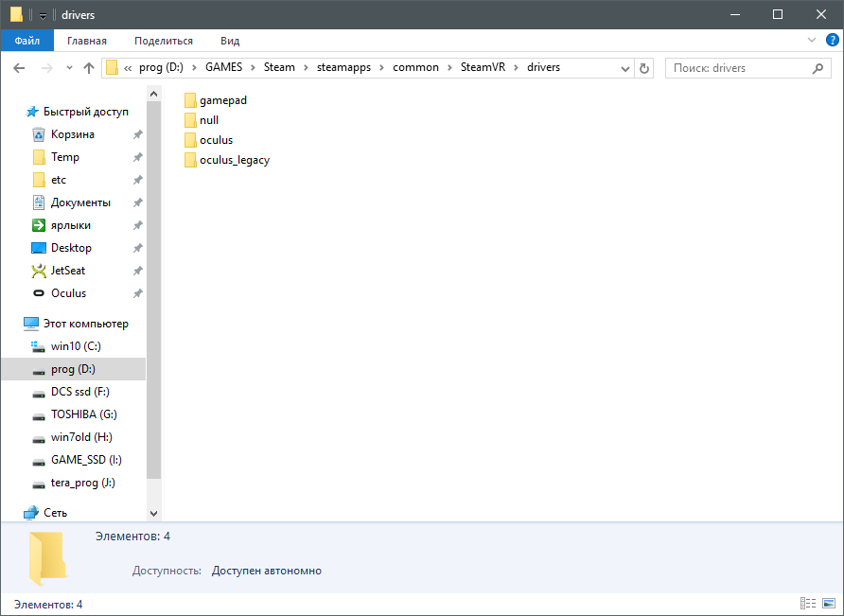Screen dimensions: 844x616
Task: Go forward with the forward arrow
Action: point(47,68)
